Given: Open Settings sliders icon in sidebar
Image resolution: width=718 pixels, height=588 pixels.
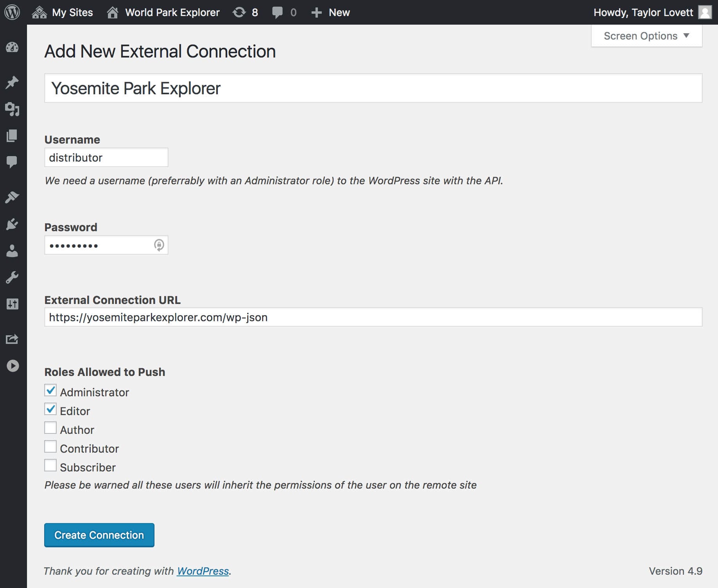Looking at the screenshot, I should (13, 304).
